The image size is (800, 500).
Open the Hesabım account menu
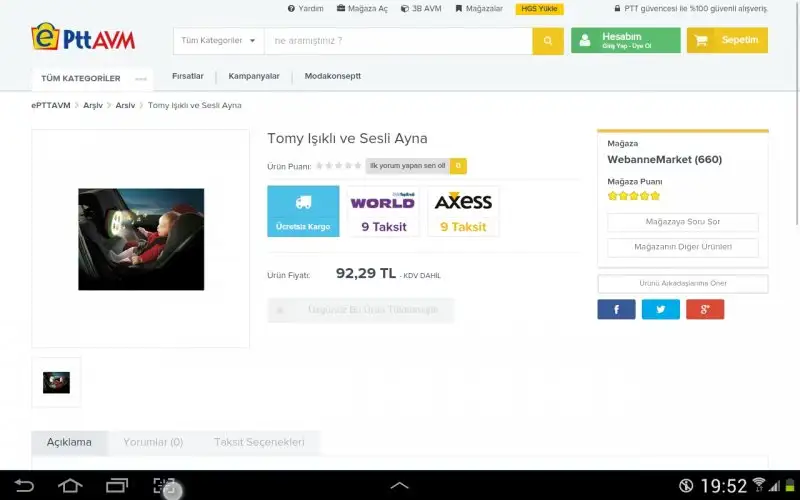click(626, 41)
